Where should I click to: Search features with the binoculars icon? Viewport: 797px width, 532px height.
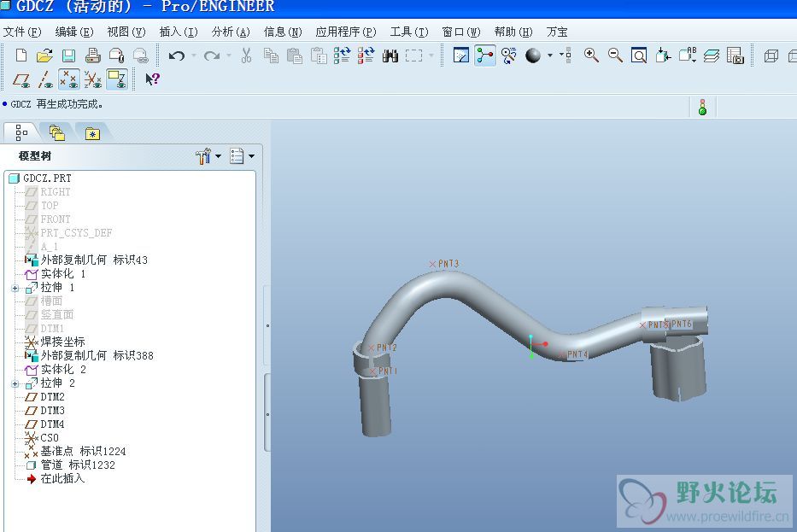pos(390,56)
